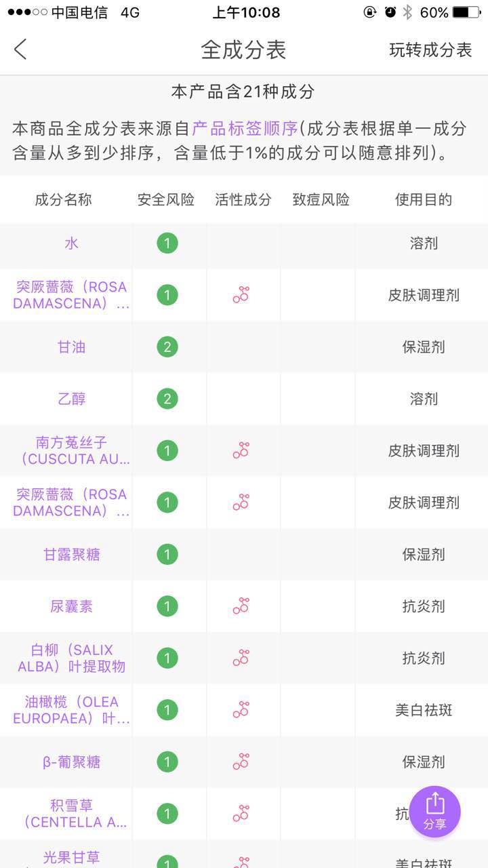Select the 致痘风险 column header
The width and height of the screenshot is (488, 868).
321,199
